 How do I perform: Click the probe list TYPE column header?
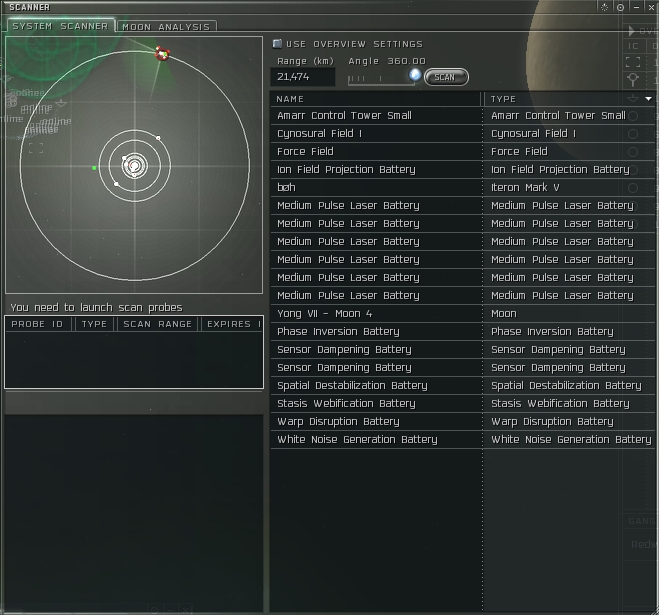[x=95, y=324]
